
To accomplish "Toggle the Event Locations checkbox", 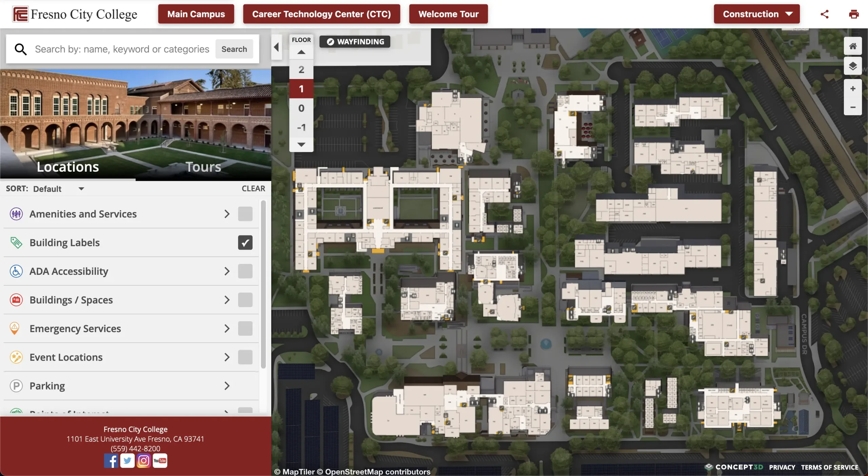I will click(x=245, y=357).
